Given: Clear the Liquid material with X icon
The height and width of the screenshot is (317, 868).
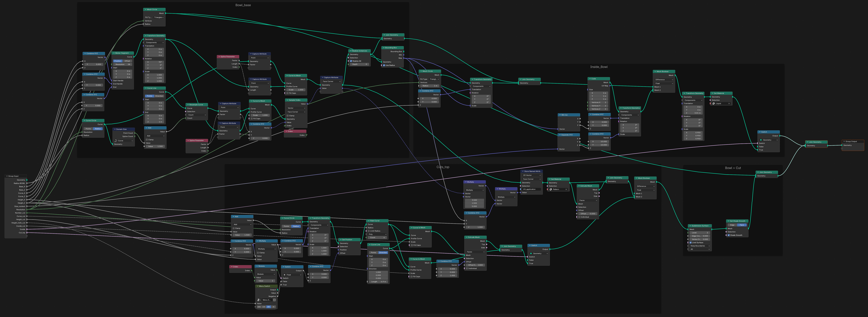Looking at the screenshot, I should (729, 103).
